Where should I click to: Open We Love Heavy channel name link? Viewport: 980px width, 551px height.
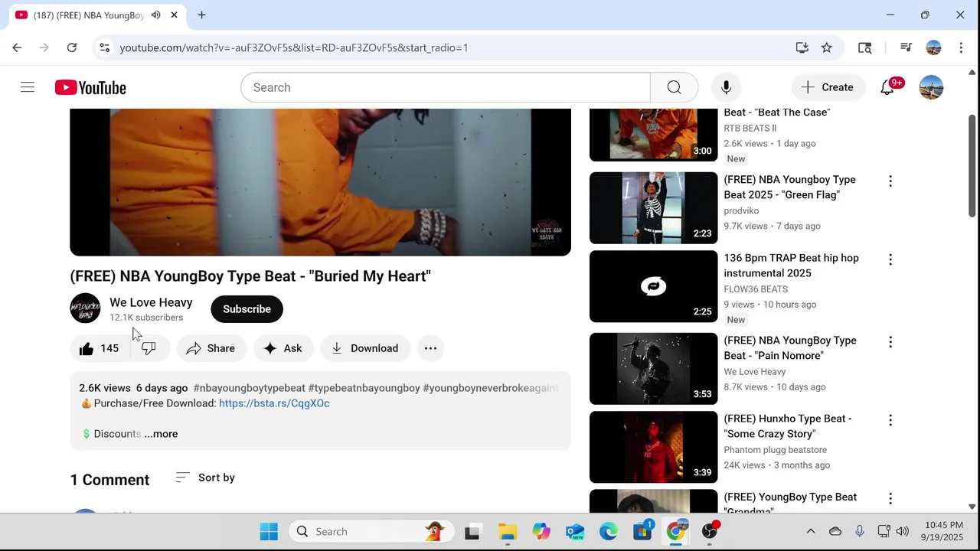pos(151,302)
